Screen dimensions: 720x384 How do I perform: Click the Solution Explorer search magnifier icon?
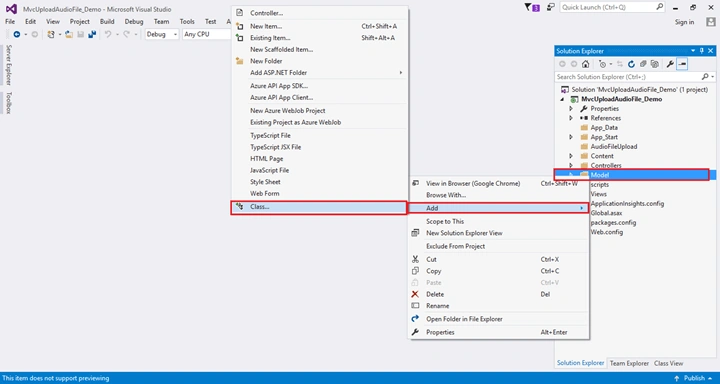coord(705,77)
